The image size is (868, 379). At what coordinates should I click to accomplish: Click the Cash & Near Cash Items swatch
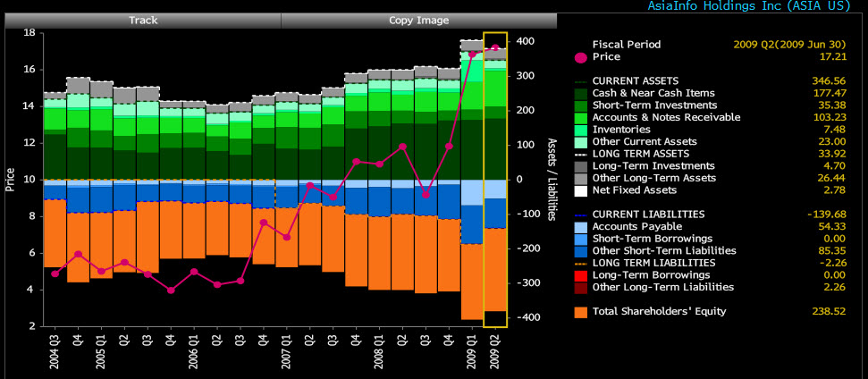click(581, 93)
